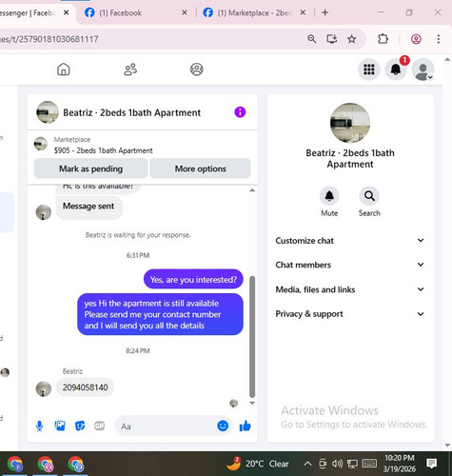
Task: Click the Beatriz · 2beds 1bath Apartment chat header
Action: point(131,112)
